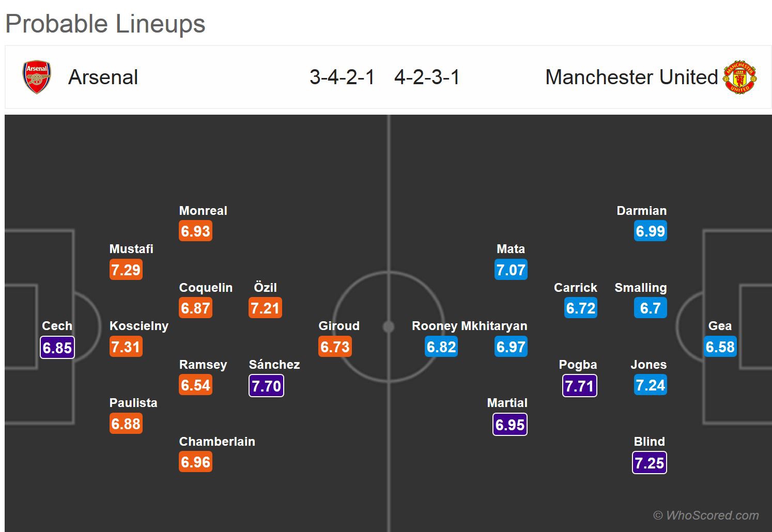Click Jones's blue 7.24 rating badge
772x532 pixels.
(650, 385)
